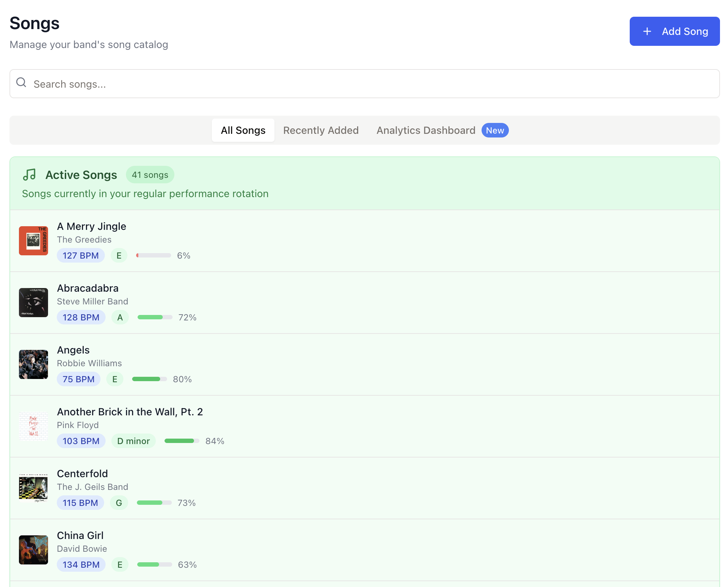The image size is (728, 587).
Task: Click the Angels progress bar
Action: 150,379
